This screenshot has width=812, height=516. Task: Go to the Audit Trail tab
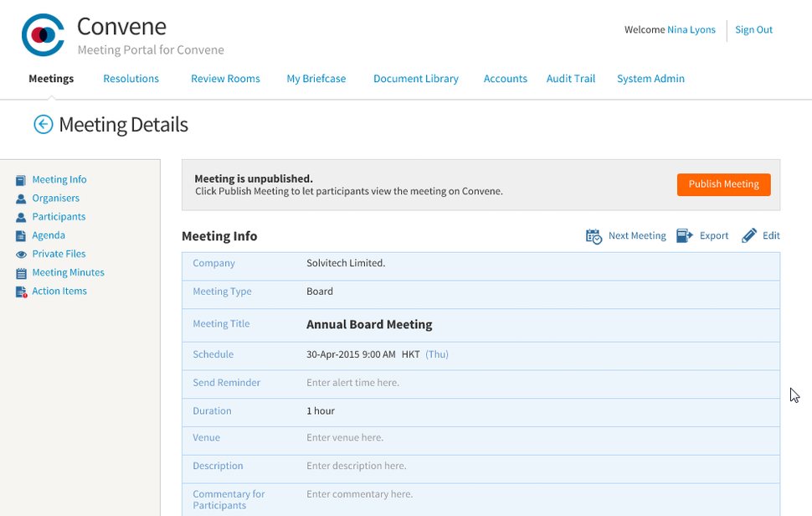570,79
